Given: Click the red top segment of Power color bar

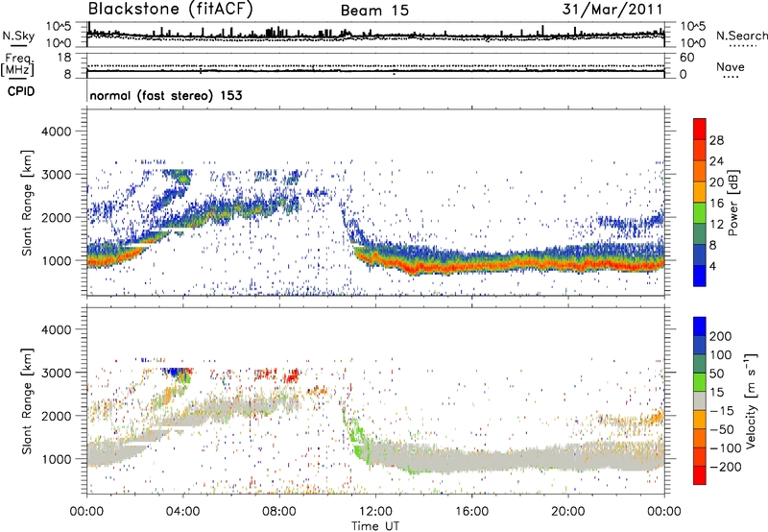Looking at the screenshot, I should 700,129.
